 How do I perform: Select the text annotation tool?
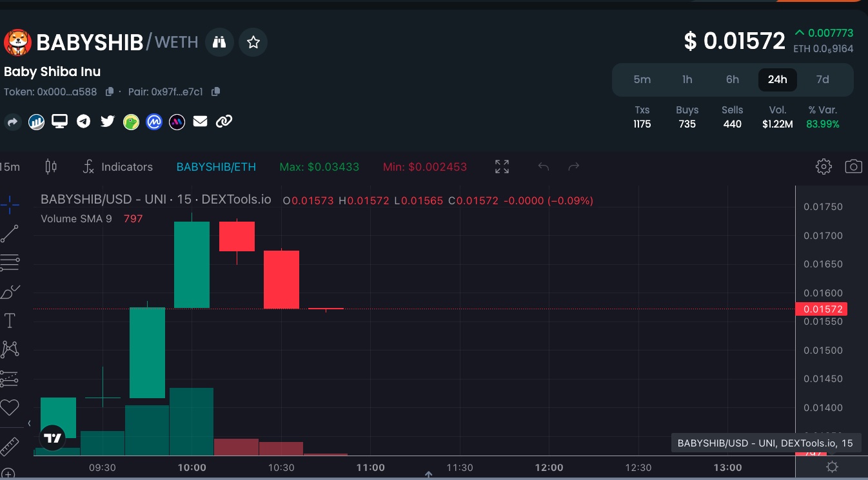[x=10, y=321]
